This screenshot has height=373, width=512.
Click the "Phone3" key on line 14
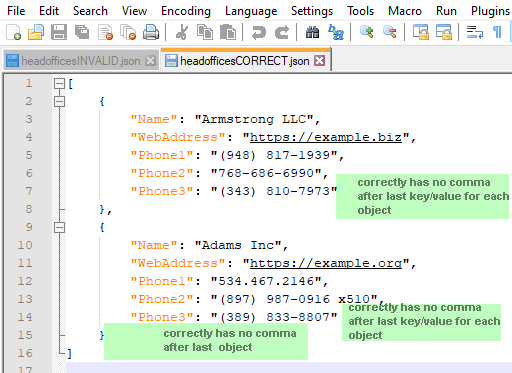(x=162, y=317)
